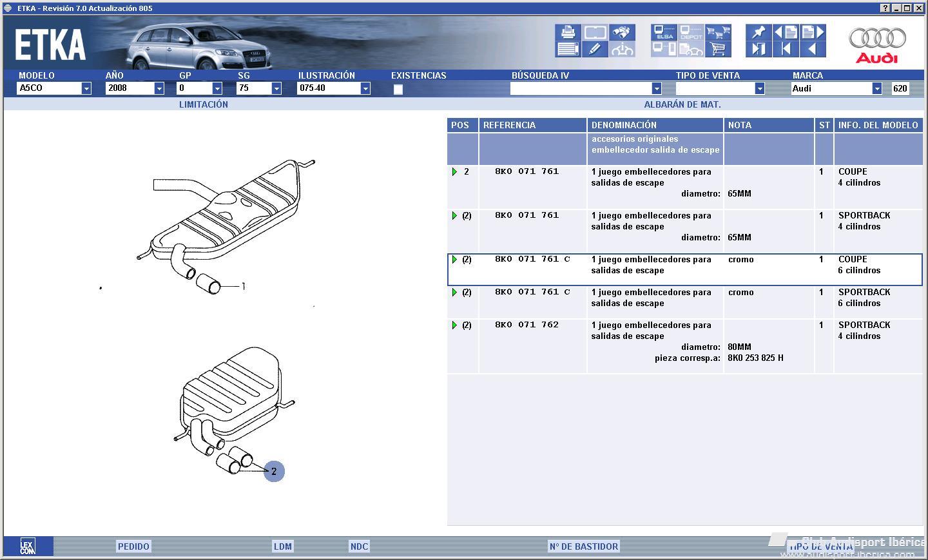Screen dimensions: 928x560
Task: Toggle the EXISTENCIAS checkbox
Action: (x=398, y=90)
